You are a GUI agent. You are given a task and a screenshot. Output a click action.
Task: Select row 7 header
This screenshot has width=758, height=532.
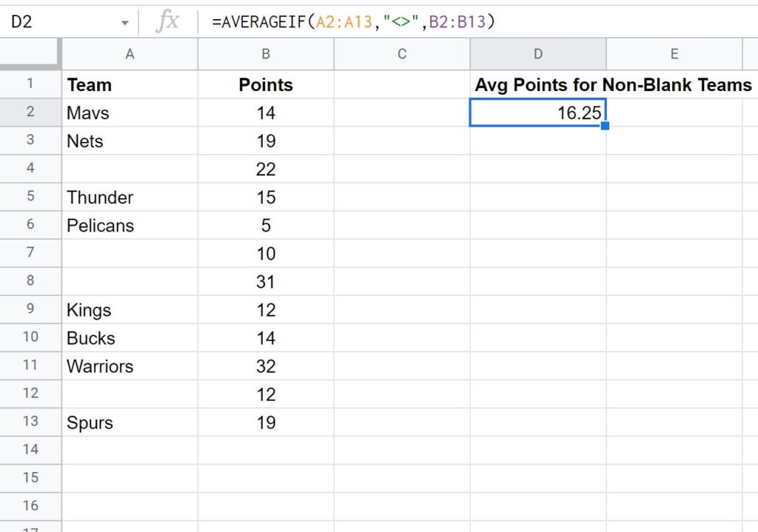point(30,253)
